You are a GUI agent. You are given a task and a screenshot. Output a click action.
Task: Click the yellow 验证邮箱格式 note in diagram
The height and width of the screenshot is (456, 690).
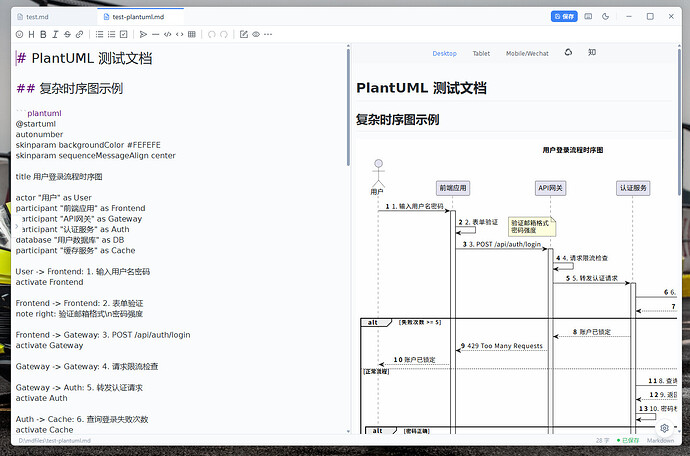[532, 226]
